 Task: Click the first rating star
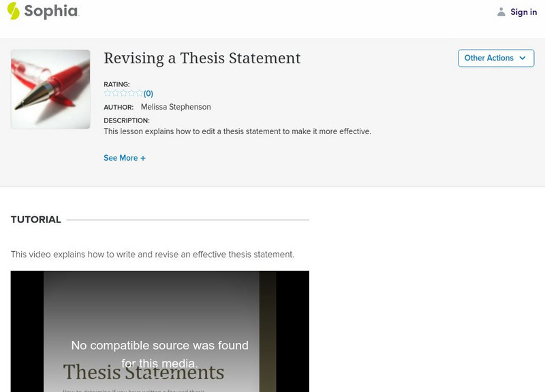106,93
